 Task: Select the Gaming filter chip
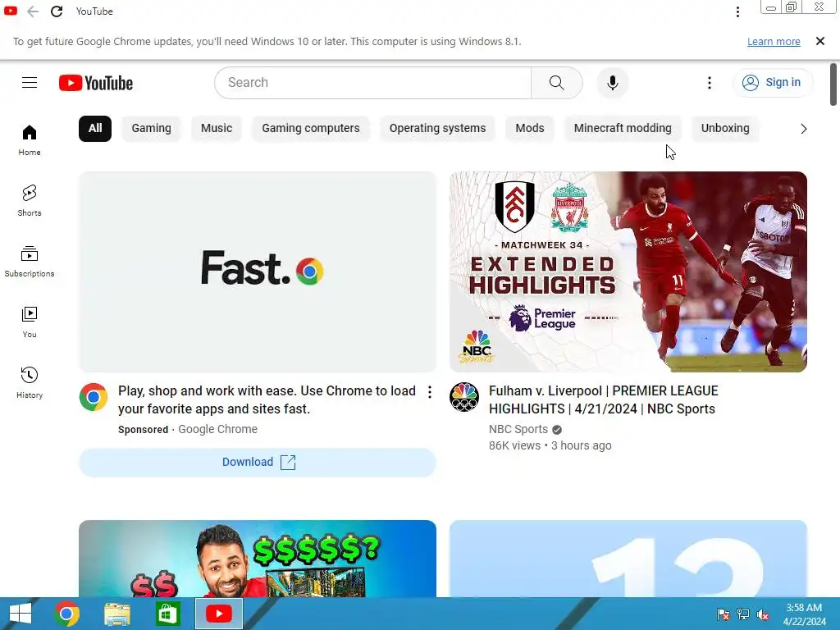tap(152, 129)
